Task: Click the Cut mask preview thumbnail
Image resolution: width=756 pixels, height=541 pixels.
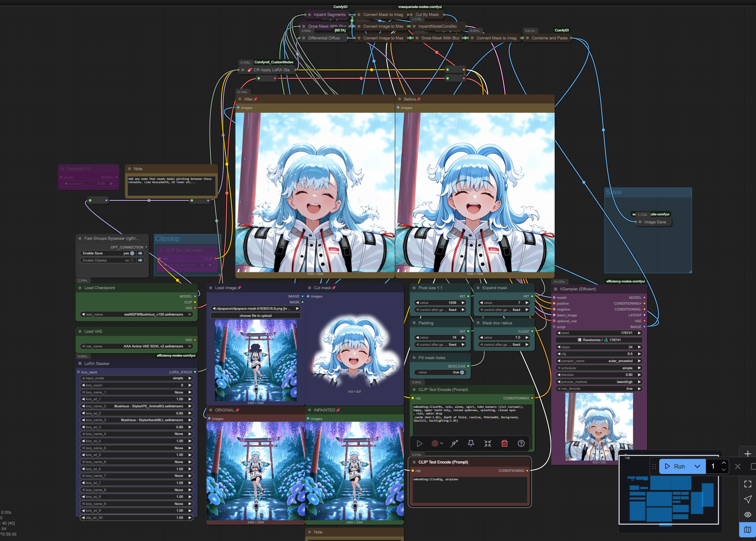Action: 355,351
